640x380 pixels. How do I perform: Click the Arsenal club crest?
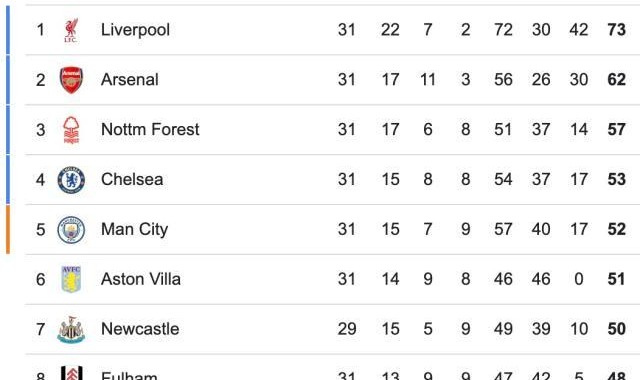pyautogui.click(x=71, y=80)
